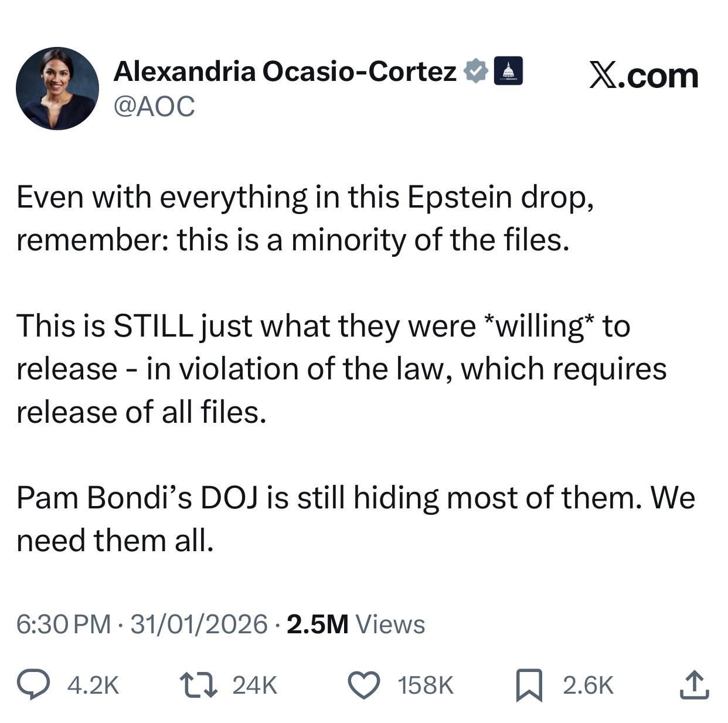Click the 4.2K replies count
The height and width of the screenshot is (723, 728).
click(93, 685)
